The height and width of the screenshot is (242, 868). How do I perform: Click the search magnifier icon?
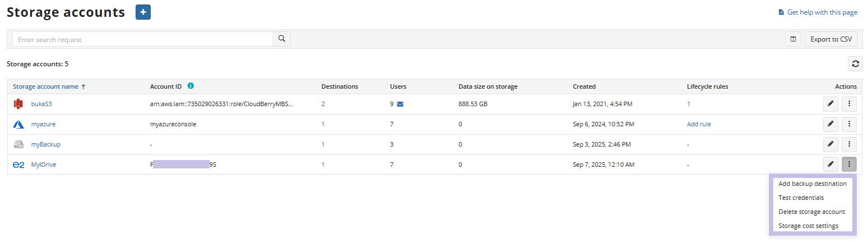tap(282, 39)
